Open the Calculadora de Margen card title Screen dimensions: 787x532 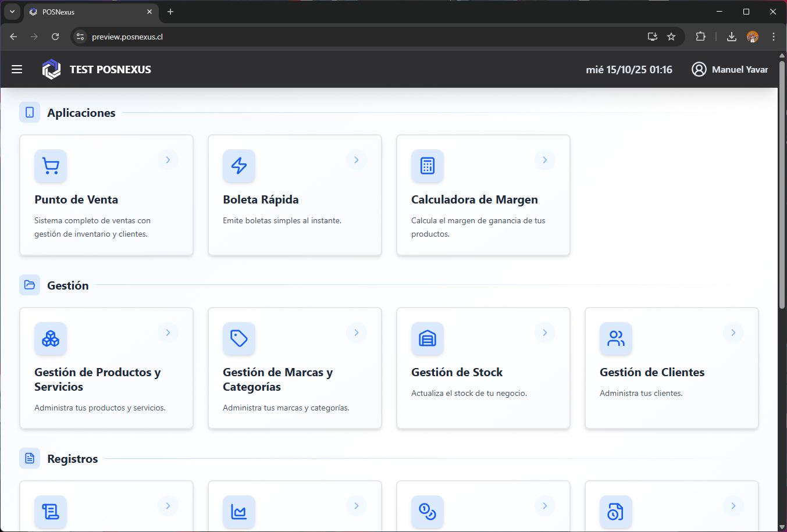click(x=474, y=199)
